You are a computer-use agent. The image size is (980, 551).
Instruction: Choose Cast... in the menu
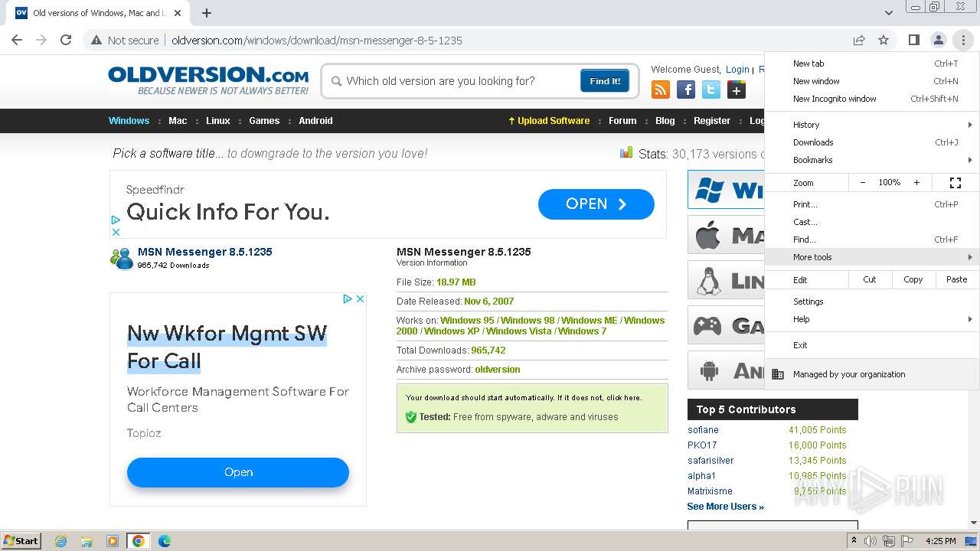click(x=872, y=222)
